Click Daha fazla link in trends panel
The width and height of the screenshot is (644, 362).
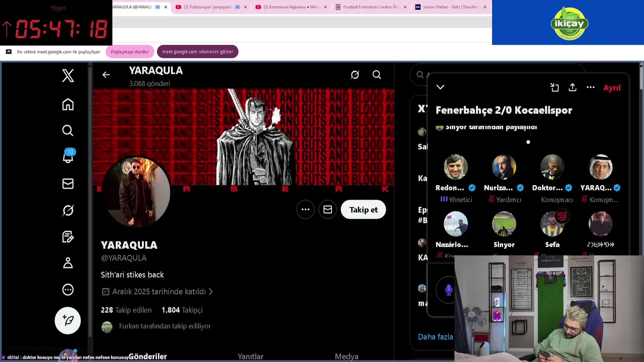pos(436,337)
